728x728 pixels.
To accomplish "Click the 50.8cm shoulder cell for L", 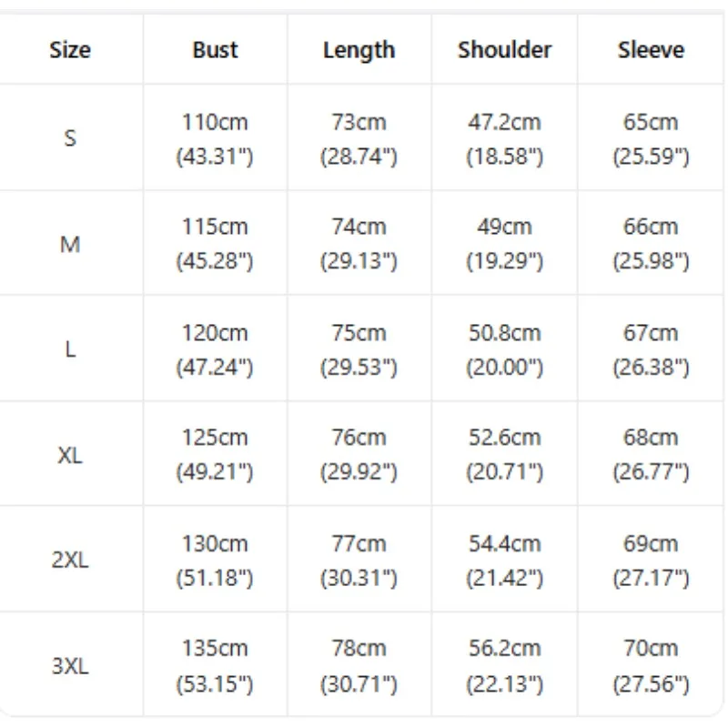I will coord(505,349).
